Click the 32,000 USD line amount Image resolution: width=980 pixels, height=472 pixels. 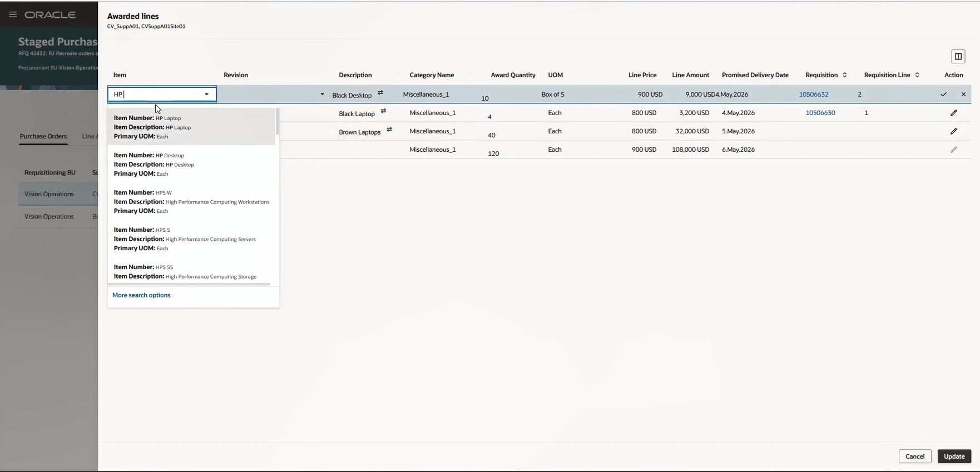click(692, 131)
